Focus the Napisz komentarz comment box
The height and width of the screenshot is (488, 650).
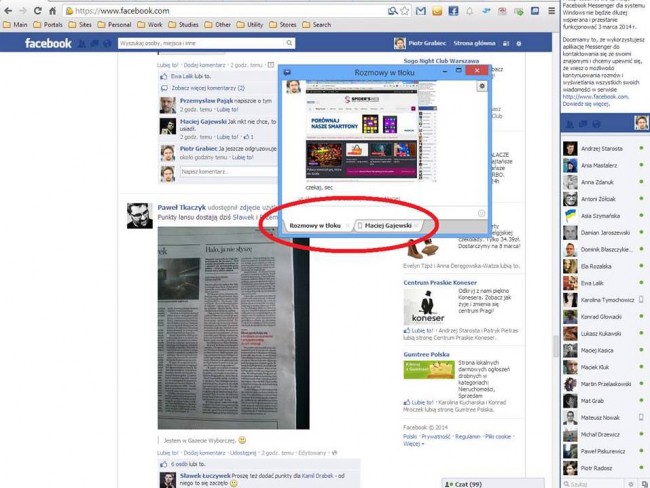(229, 172)
